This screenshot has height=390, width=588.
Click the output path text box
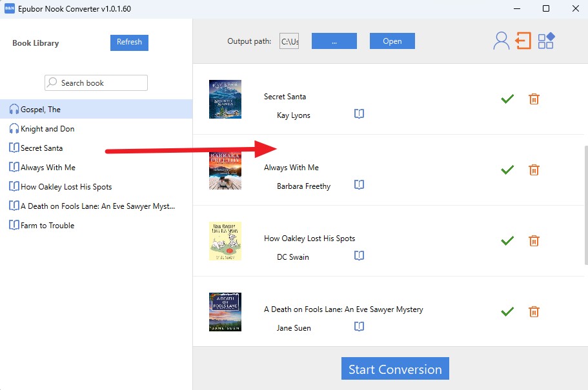(289, 41)
